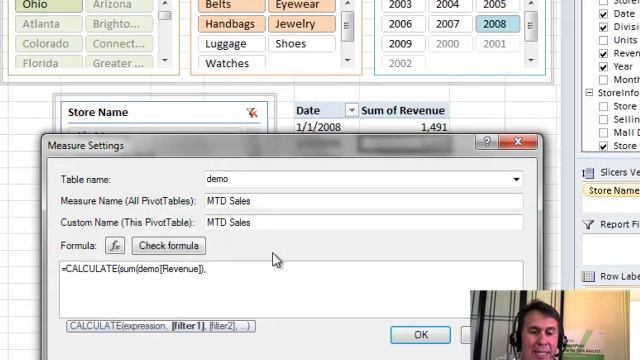Select 2006 in the year slicer
This screenshot has width=640, height=360.
pos(404,24)
